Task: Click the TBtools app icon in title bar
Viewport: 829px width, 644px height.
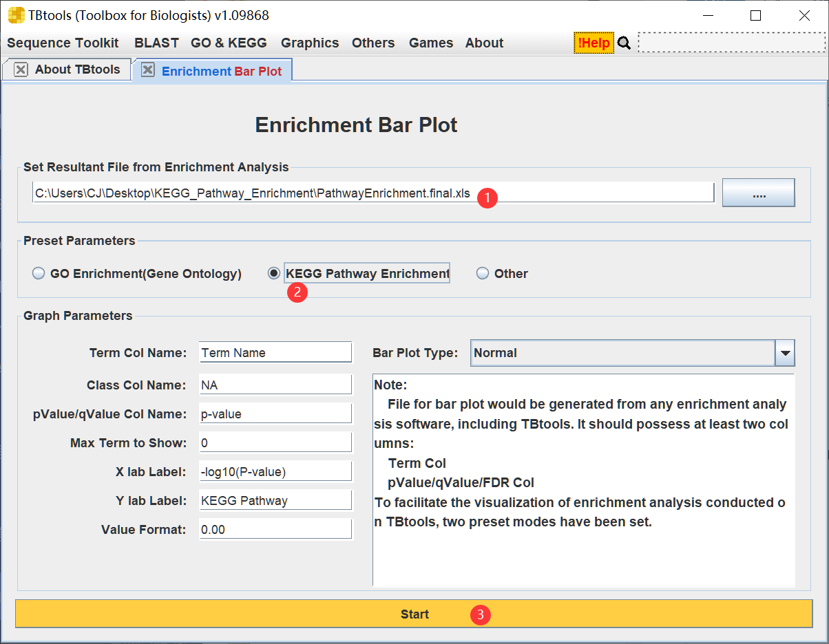Action: click(16, 14)
